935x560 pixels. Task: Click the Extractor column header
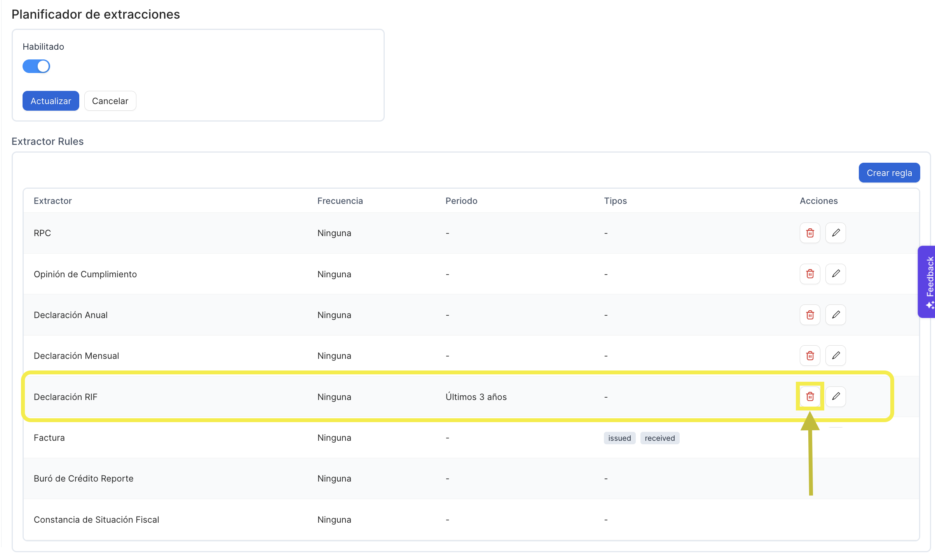53,201
